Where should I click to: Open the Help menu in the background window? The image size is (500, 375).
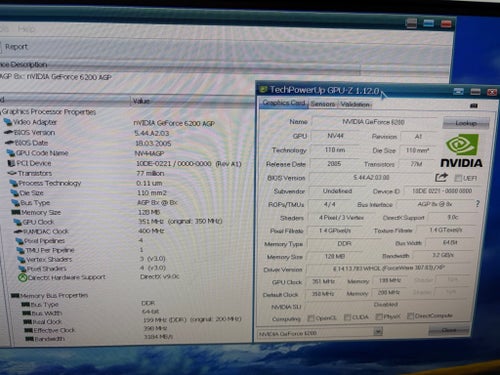26,29
